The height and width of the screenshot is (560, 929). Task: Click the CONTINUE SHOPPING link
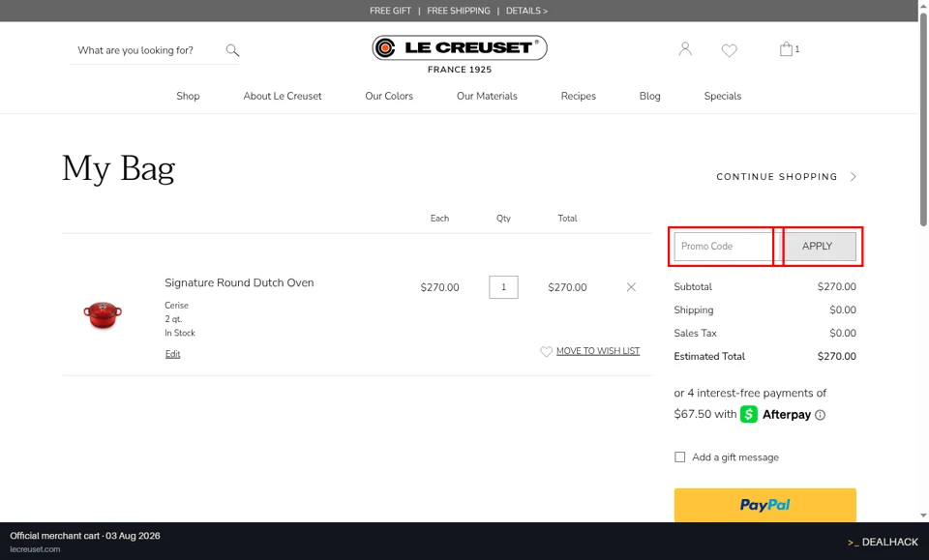click(x=776, y=176)
